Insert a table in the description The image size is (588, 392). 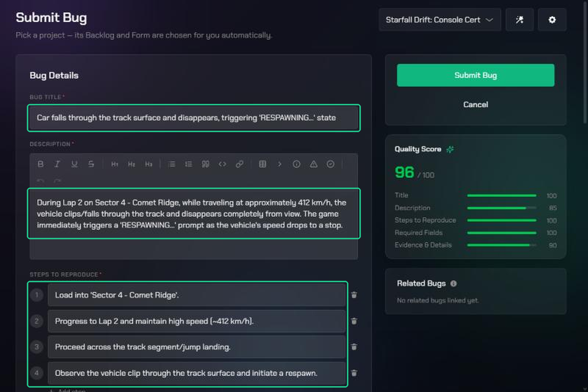(x=263, y=164)
